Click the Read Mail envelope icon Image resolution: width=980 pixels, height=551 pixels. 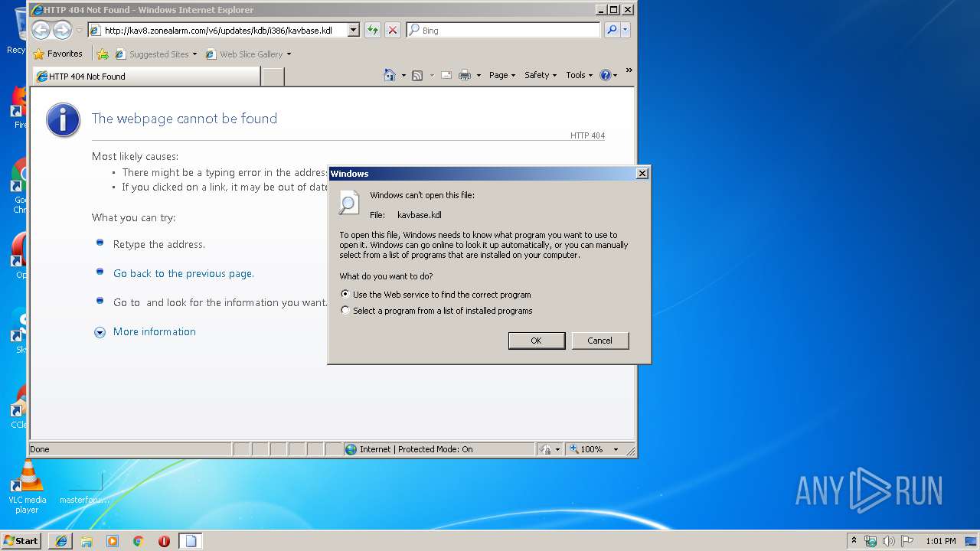(446, 75)
